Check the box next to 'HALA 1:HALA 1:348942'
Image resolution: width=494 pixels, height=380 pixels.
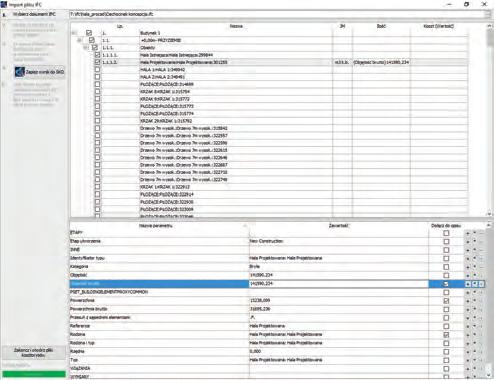[97, 69]
